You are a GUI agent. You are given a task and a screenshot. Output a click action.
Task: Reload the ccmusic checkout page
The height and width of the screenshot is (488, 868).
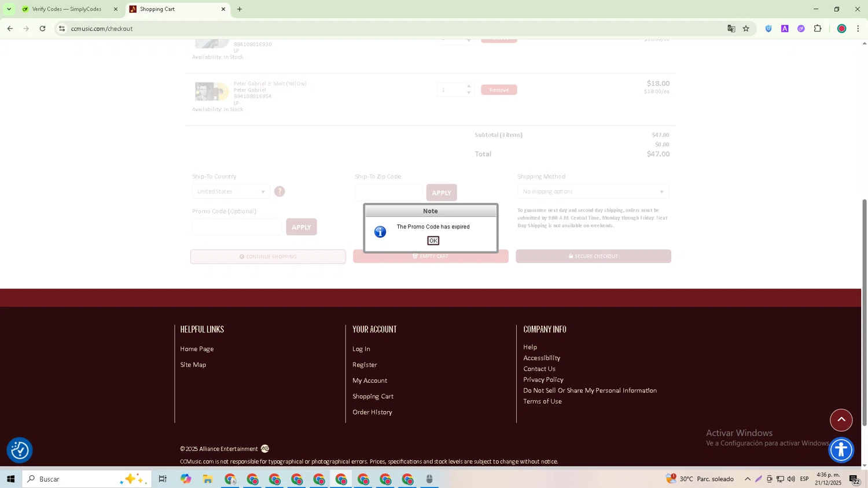pyautogui.click(x=42, y=28)
